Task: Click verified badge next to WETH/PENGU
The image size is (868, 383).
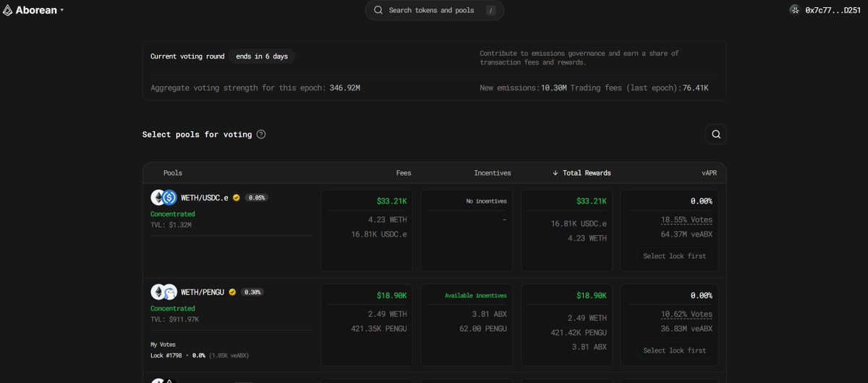Action: pyautogui.click(x=232, y=292)
